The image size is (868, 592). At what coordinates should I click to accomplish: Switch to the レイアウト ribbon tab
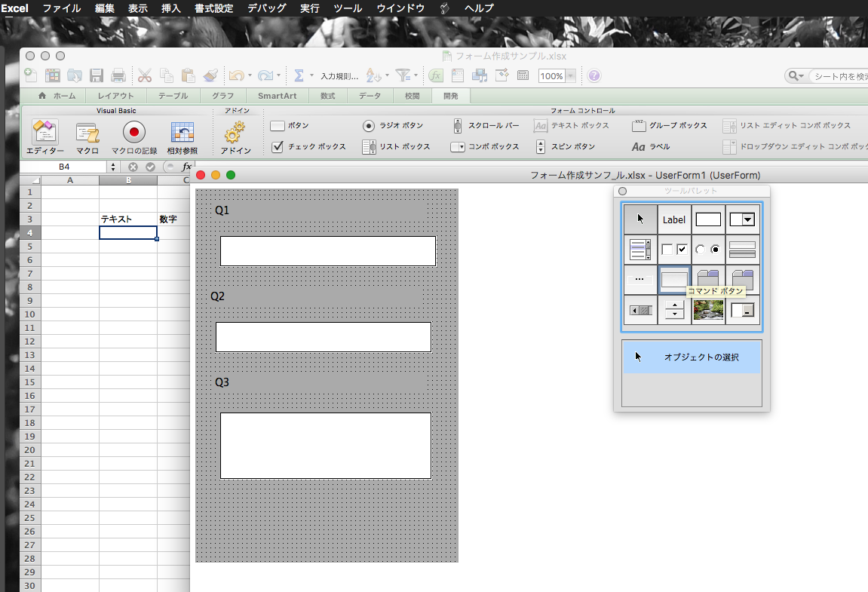pyautogui.click(x=115, y=96)
